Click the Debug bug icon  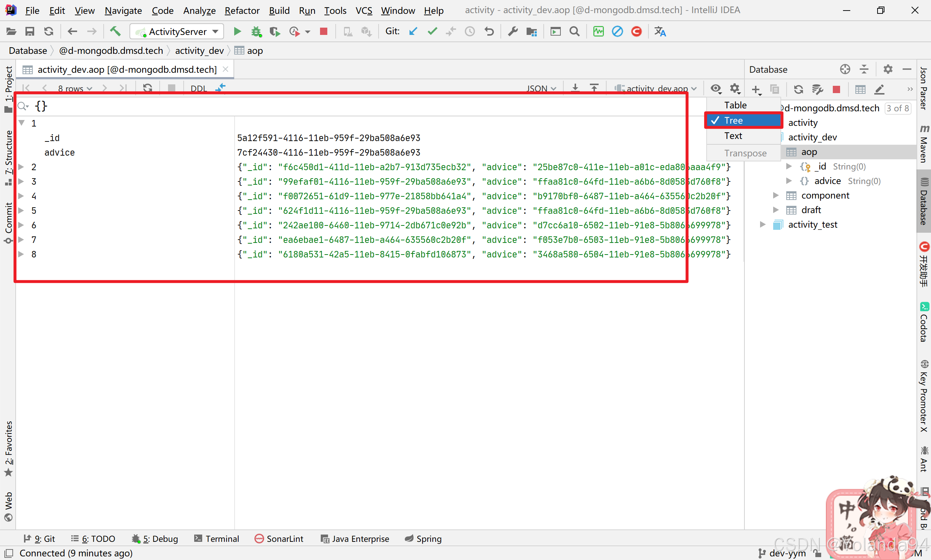click(256, 32)
